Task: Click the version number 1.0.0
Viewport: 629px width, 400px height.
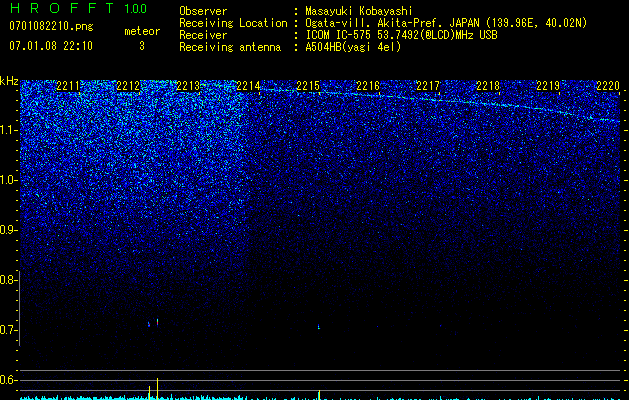Action: (135, 9)
